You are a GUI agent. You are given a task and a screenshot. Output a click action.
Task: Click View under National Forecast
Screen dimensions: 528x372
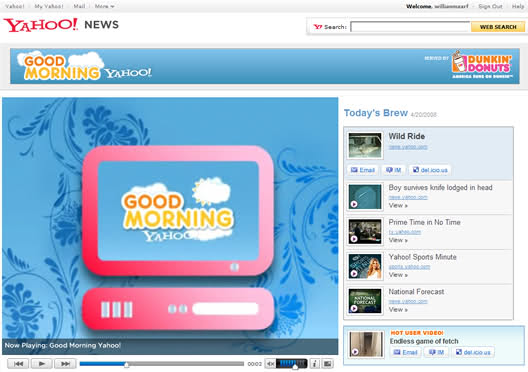(x=398, y=309)
